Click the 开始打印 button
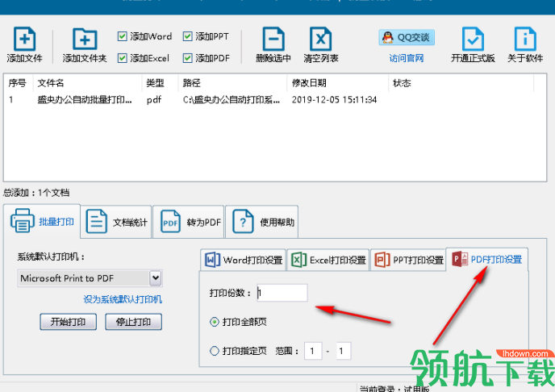Screen dimensions: 555x392 click(68, 322)
